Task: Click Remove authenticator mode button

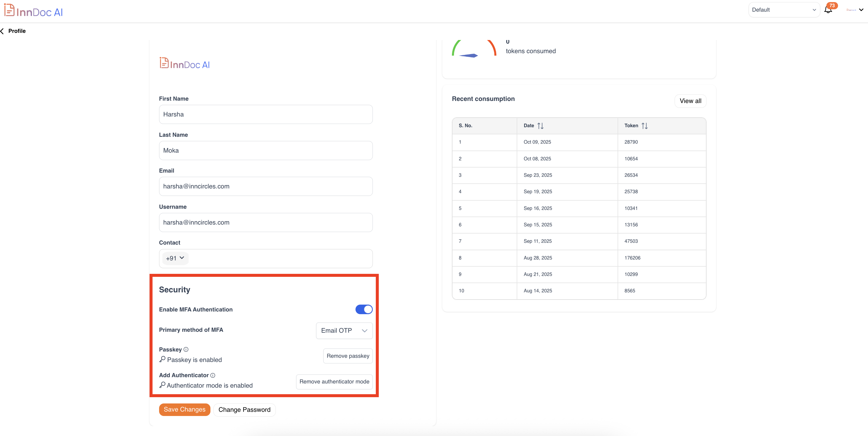Action: click(334, 381)
